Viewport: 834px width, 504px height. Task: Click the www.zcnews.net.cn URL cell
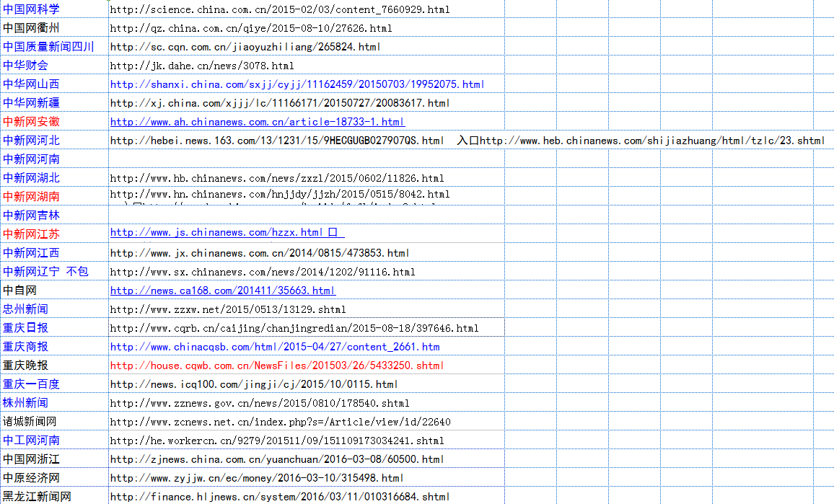(307, 421)
